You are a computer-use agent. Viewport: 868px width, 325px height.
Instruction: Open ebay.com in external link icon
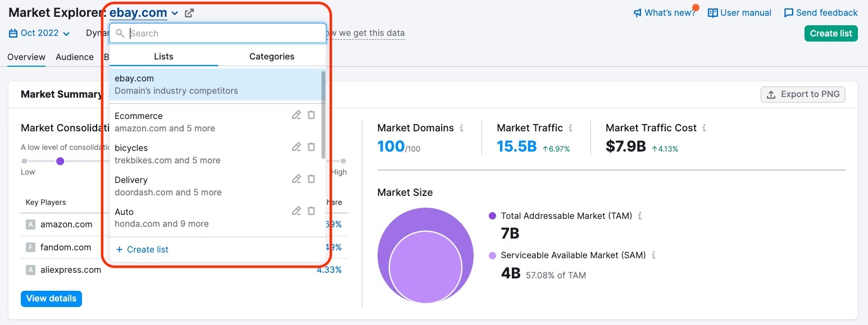(189, 13)
